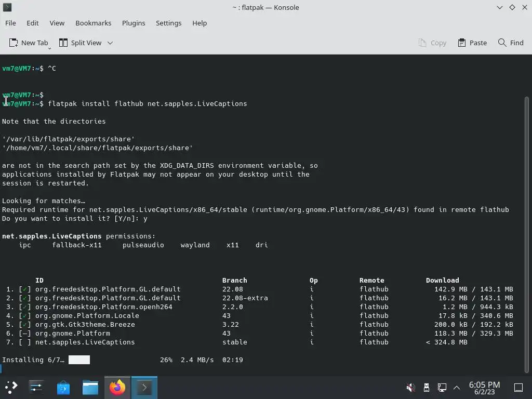
Task: Click the Find toolbar button
Action: (x=511, y=43)
